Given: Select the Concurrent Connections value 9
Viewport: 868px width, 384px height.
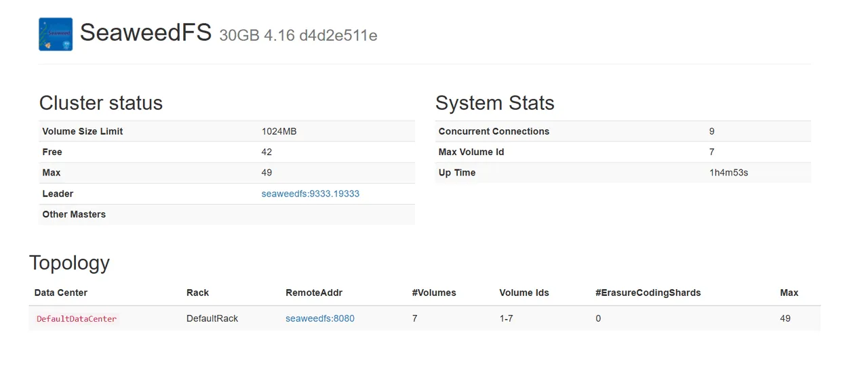Looking at the screenshot, I should (712, 131).
